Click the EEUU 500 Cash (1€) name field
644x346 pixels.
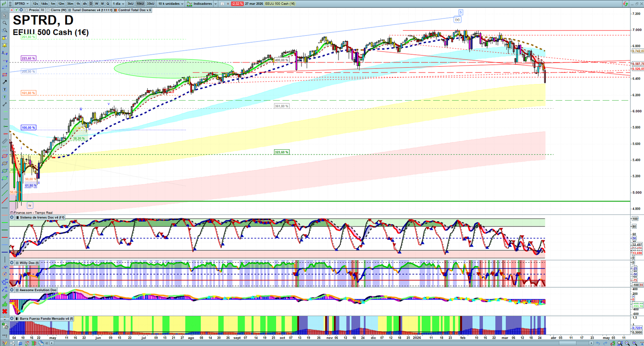tap(280, 4)
